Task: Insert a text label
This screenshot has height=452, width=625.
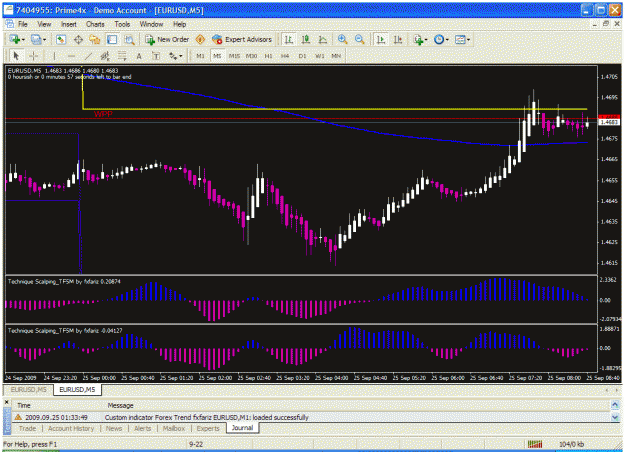Action: click(x=156, y=56)
